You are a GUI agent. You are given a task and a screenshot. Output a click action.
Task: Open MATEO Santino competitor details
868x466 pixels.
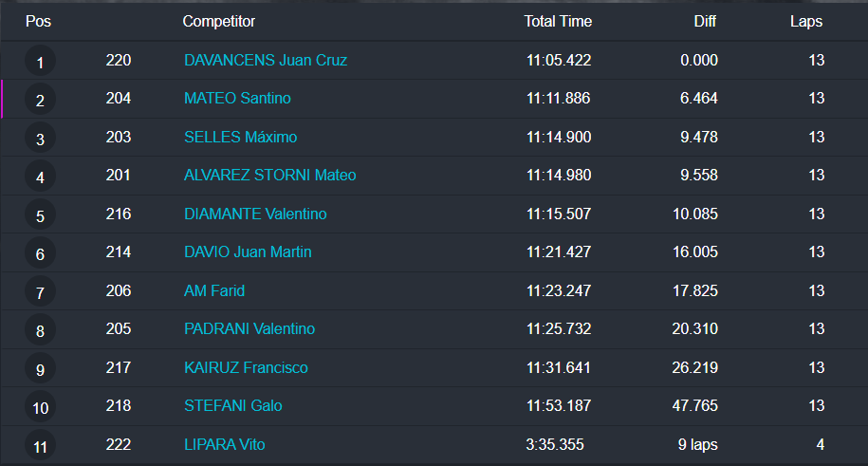[x=237, y=99]
